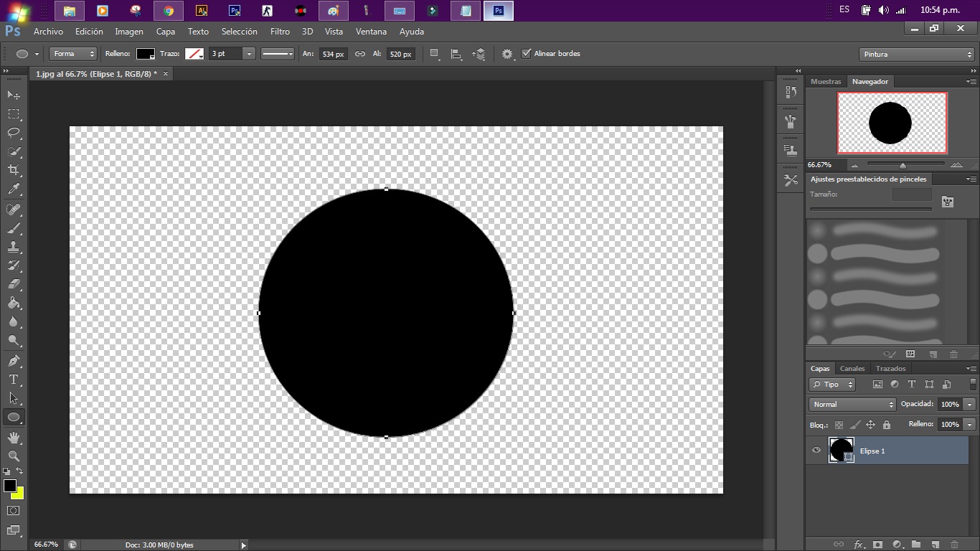This screenshot has width=980, height=551.
Task: Select the Hand tool
Action: (x=14, y=437)
